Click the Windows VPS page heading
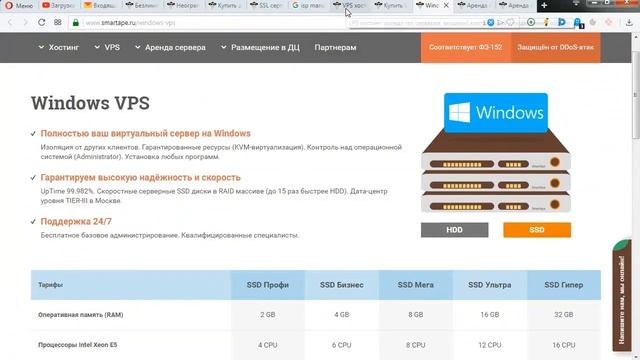Image resolution: width=640 pixels, height=360 pixels. [x=90, y=103]
